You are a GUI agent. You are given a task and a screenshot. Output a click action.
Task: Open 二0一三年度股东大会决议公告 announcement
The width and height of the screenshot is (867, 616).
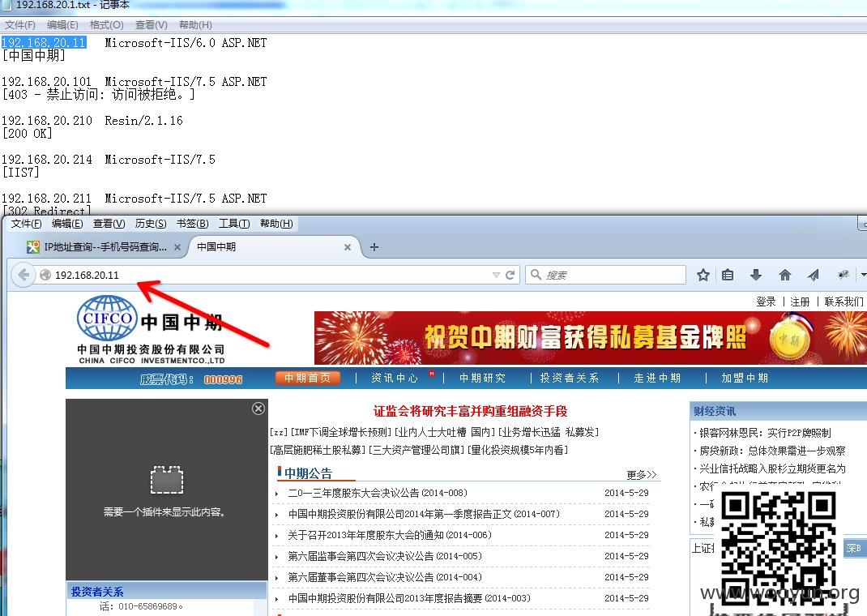377,493
